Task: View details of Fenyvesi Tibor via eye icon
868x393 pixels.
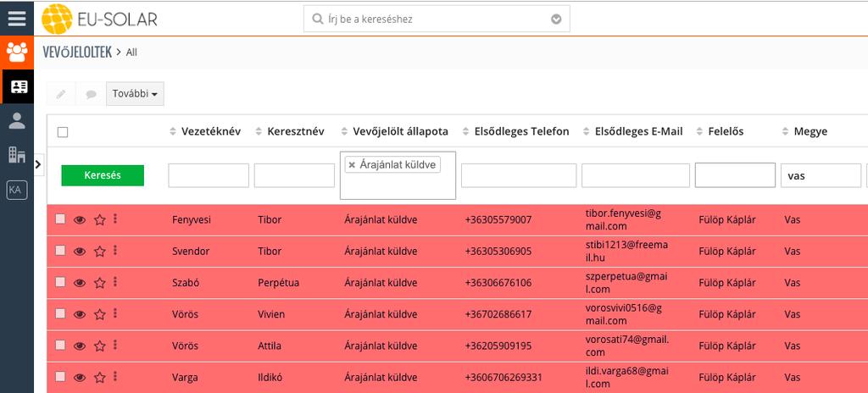Action: 80,219
